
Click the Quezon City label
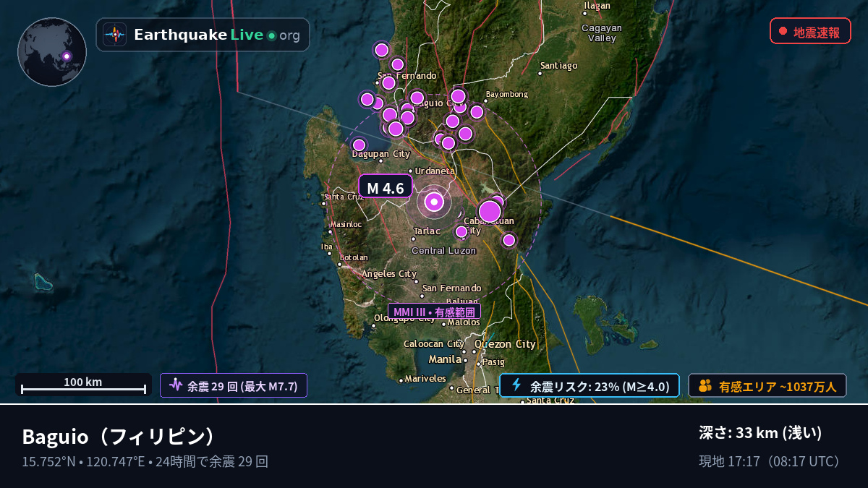[x=505, y=345]
